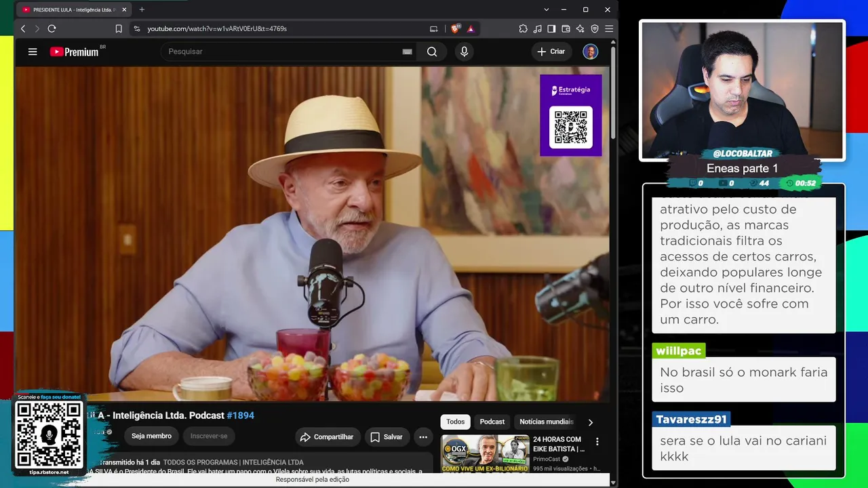Open the YouTube account avatar menu
The image size is (868, 488).
click(591, 52)
